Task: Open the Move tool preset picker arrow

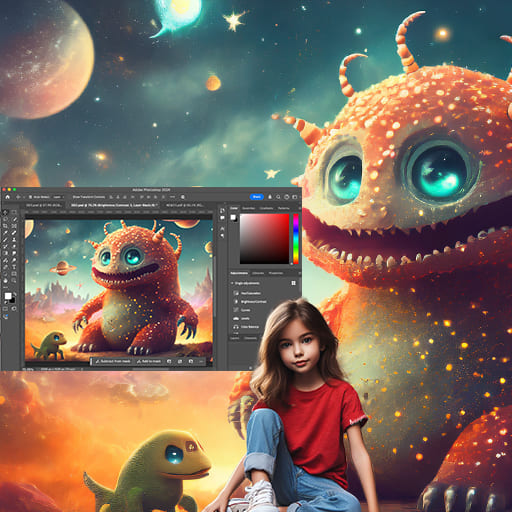Action: click(23, 197)
